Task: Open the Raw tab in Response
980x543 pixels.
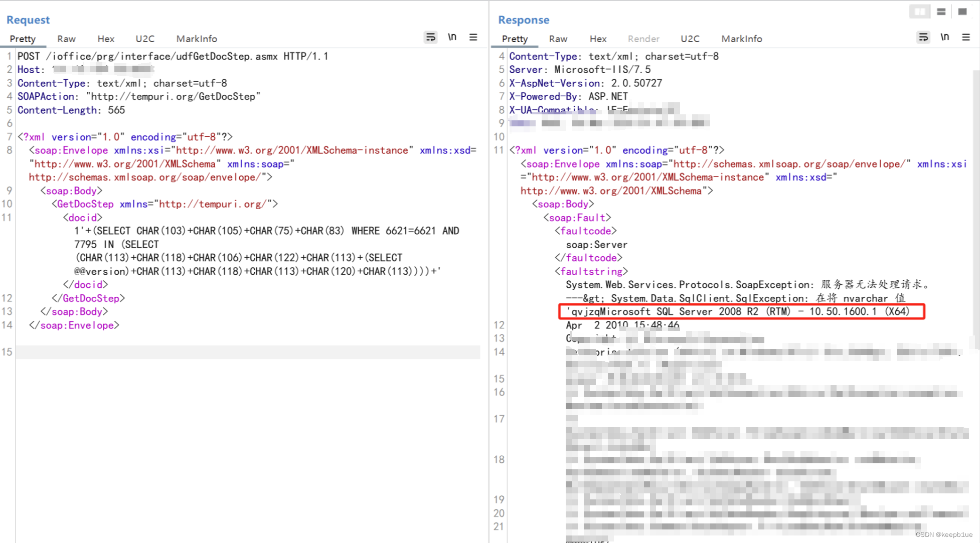Action: pos(558,39)
